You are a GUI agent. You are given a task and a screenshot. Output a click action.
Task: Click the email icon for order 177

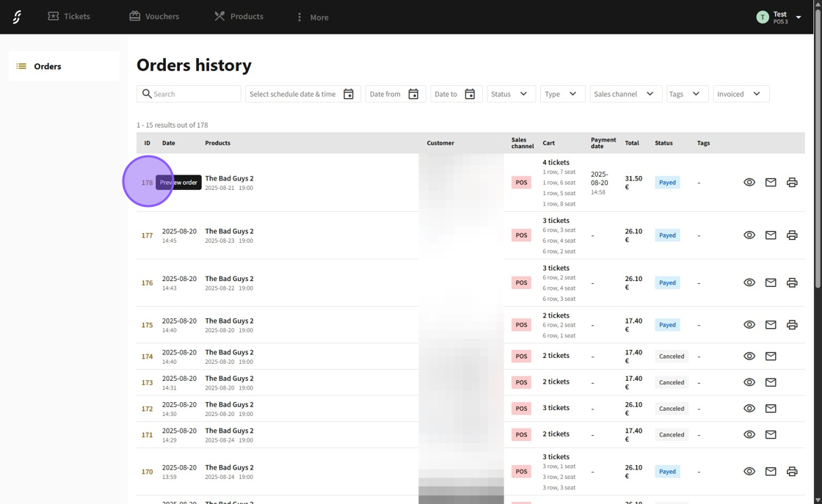point(771,235)
